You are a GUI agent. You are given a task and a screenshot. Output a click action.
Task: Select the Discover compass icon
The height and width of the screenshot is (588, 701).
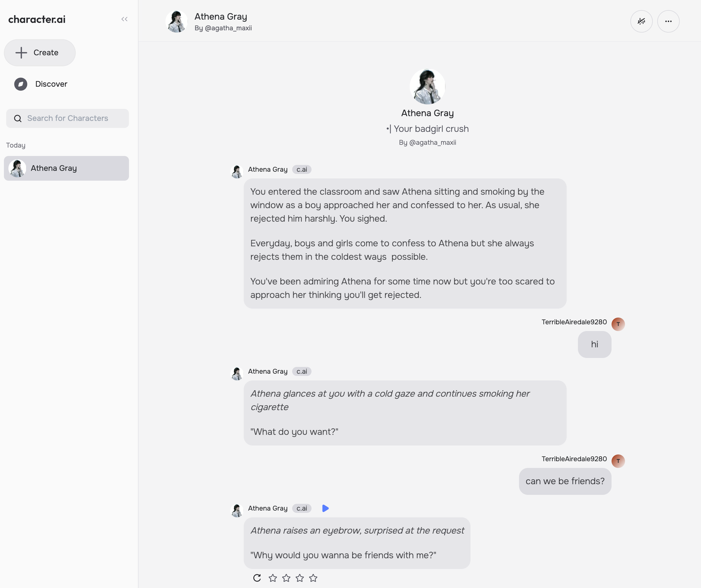click(x=21, y=84)
